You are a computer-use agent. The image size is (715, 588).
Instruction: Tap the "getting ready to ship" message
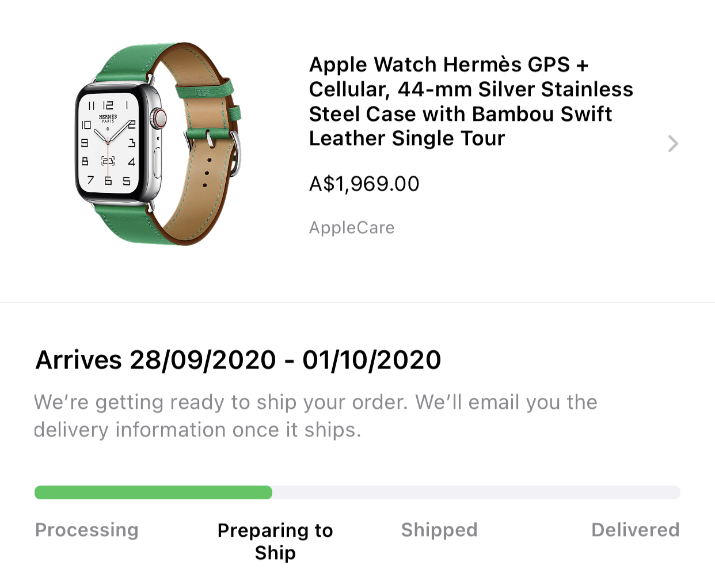click(x=315, y=415)
